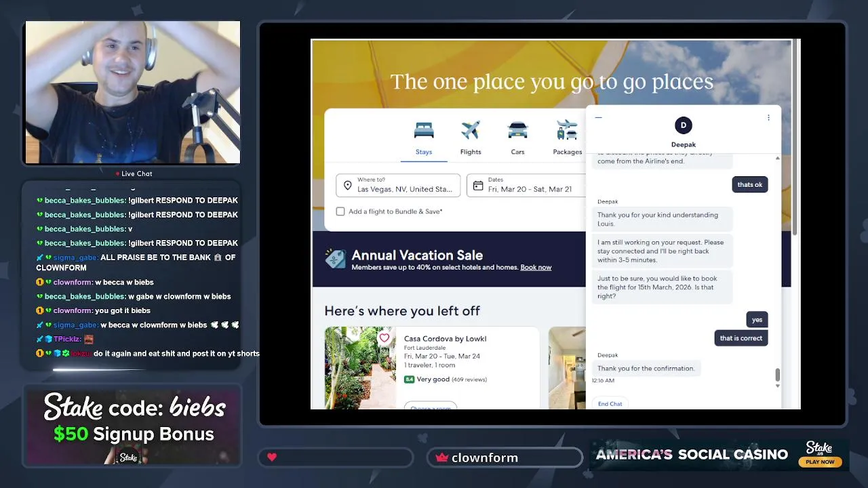Image resolution: width=868 pixels, height=488 pixels.
Task: Save Casa Cordova with heart icon
Action: coord(384,338)
